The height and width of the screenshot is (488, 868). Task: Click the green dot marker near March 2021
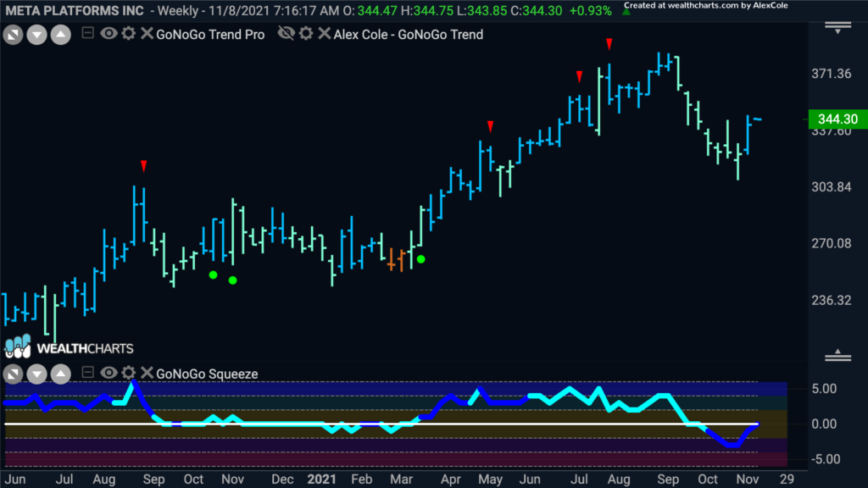[x=421, y=259]
